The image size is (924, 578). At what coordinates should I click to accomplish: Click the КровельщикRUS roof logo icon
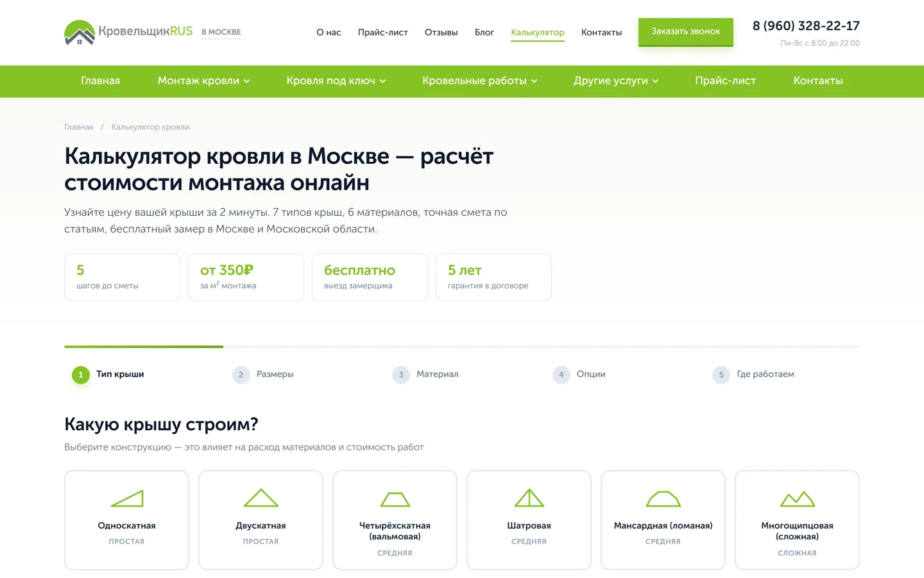80,32
